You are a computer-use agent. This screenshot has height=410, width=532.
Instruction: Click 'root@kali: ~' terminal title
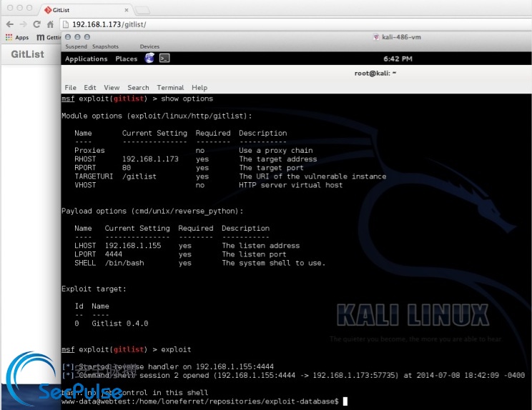pos(375,73)
